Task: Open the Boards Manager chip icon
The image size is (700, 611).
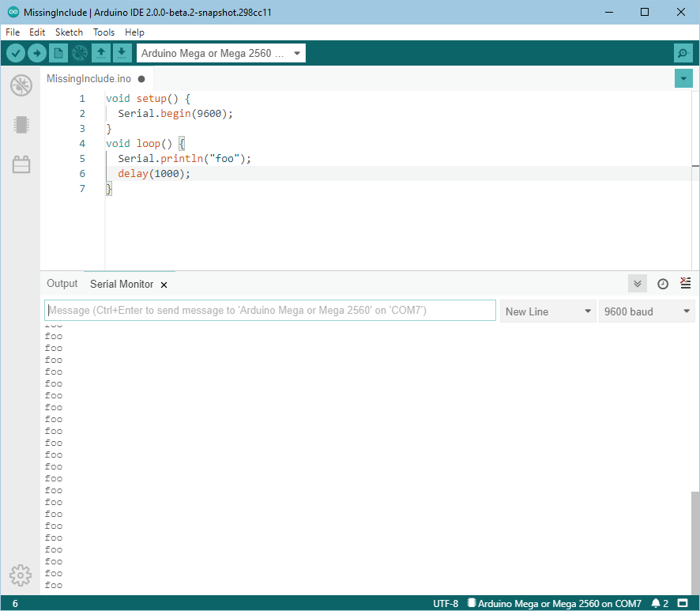Action: (x=21, y=125)
